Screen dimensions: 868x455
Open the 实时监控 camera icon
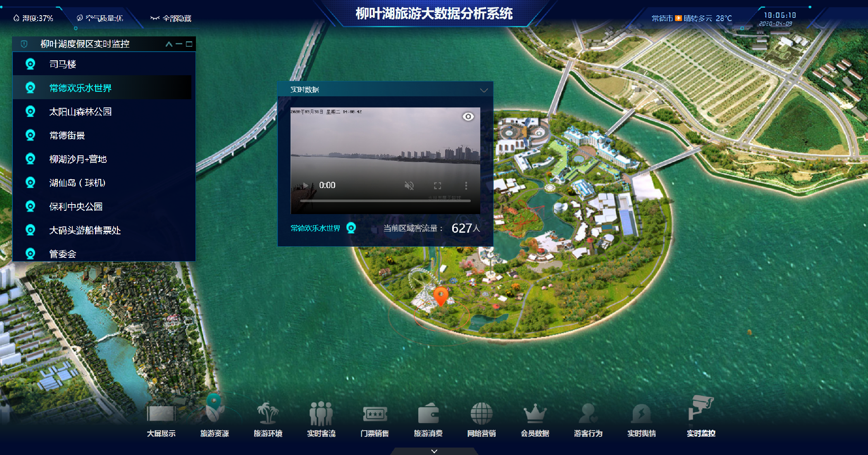point(701,408)
